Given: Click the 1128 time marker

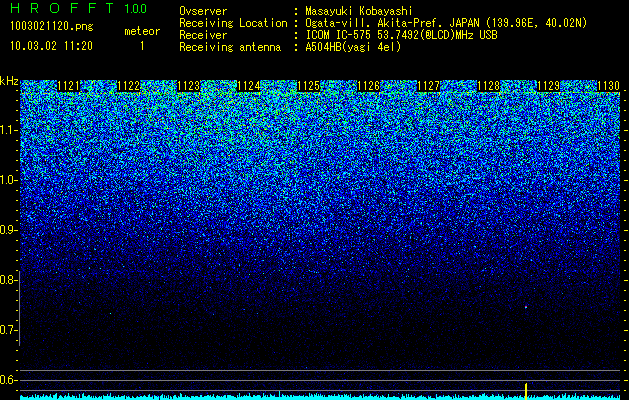Looking at the screenshot, I should 489,86.
